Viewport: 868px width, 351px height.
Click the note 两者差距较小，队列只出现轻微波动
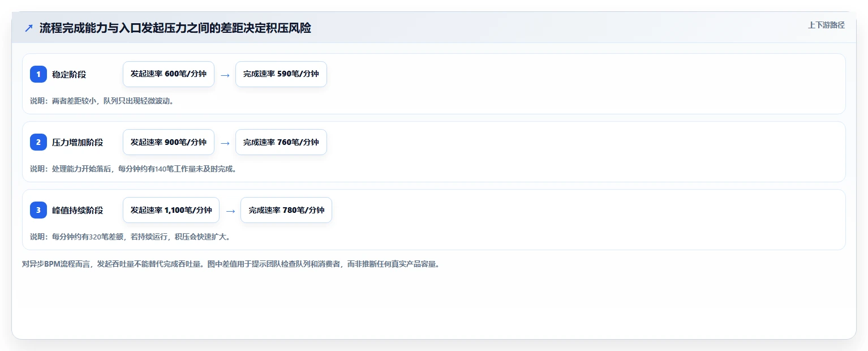(102, 101)
